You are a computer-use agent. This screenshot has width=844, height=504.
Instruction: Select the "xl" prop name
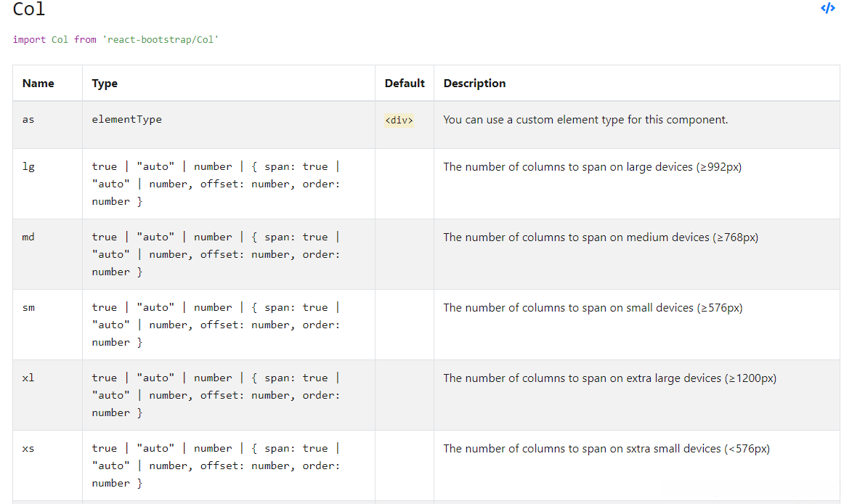(x=28, y=378)
